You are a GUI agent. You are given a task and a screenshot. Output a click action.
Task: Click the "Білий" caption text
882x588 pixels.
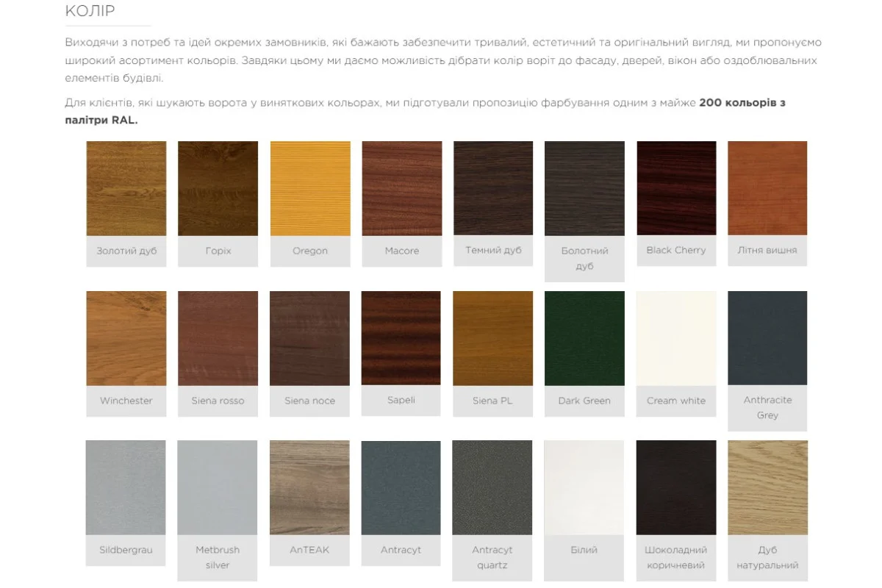[x=584, y=550]
